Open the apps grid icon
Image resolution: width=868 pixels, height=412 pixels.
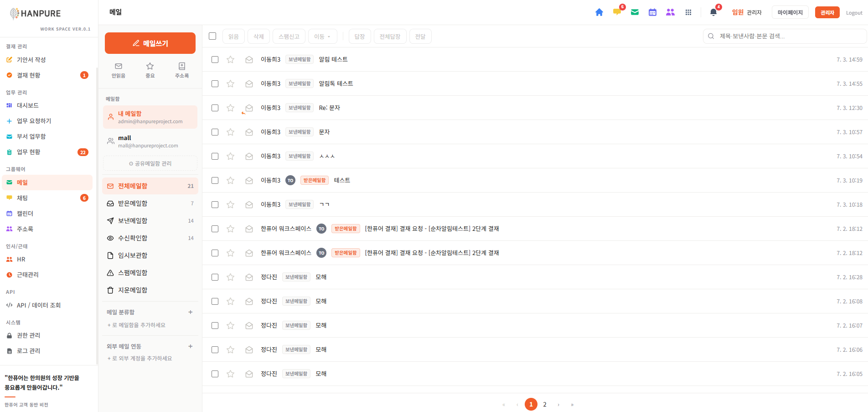688,12
